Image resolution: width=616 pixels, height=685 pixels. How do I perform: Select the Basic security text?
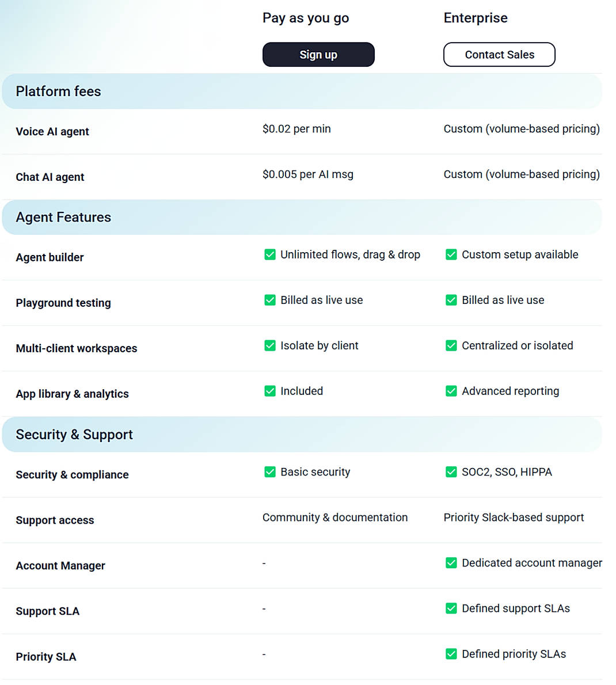pyautogui.click(x=315, y=472)
